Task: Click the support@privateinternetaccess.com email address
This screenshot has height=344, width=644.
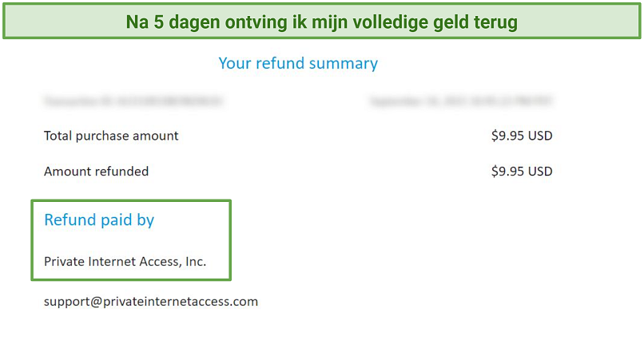Action: [x=151, y=302]
